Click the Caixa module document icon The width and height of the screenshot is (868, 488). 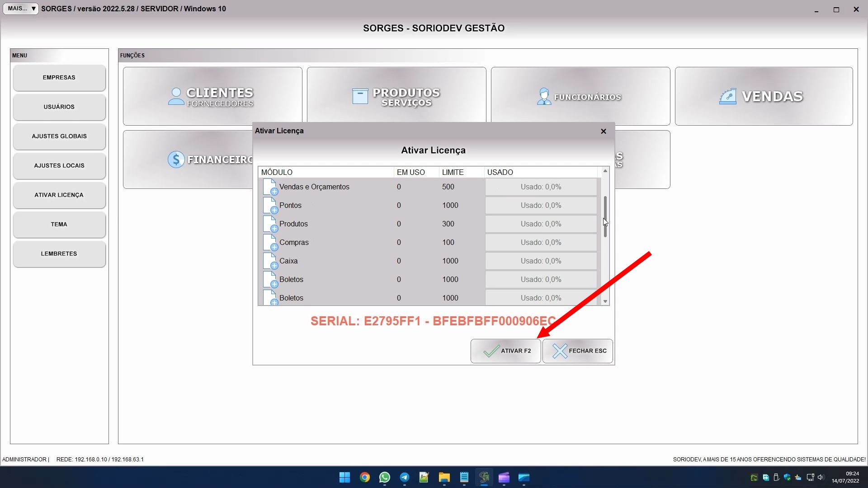click(x=270, y=261)
